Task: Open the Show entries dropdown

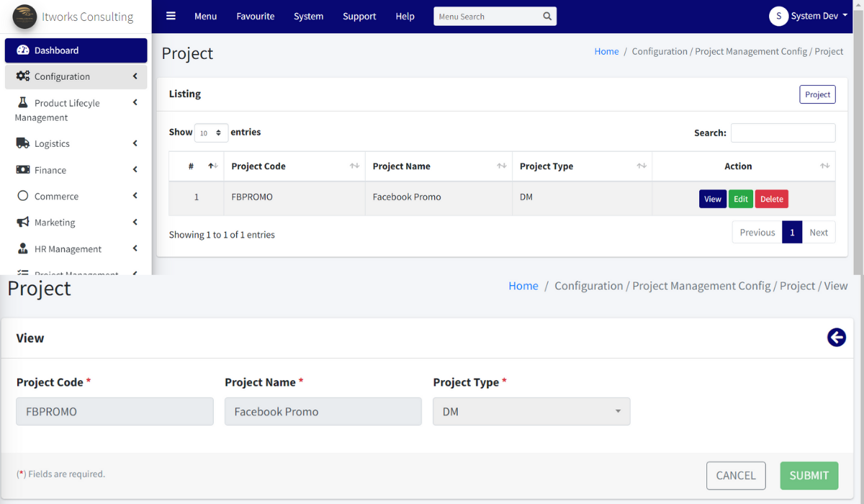Action: pyautogui.click(x=211, y=132)
